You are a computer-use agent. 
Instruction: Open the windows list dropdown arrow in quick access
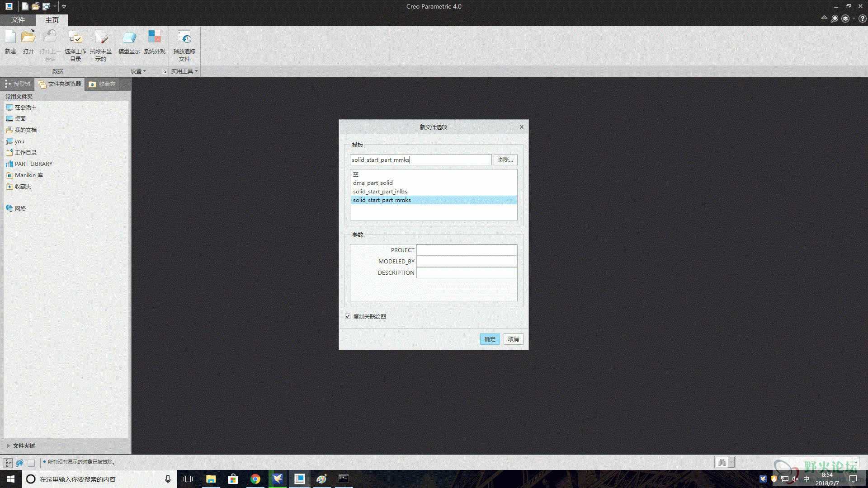tap(54, 6)
